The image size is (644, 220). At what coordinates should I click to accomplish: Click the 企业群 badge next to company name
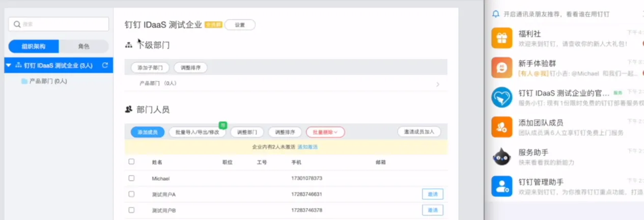click(x=213, y=24)
